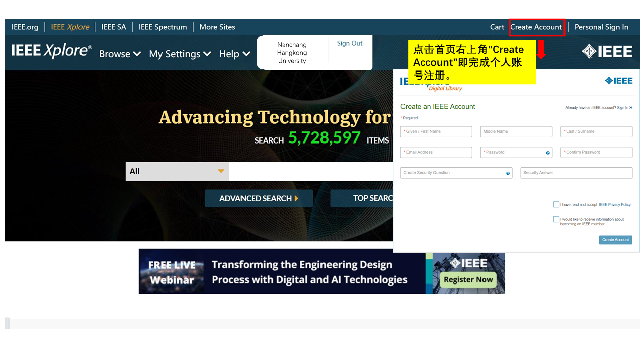644x355 pixels.
Task: Click Register Now on webinar banner
Action: click(x=468, y=279)
